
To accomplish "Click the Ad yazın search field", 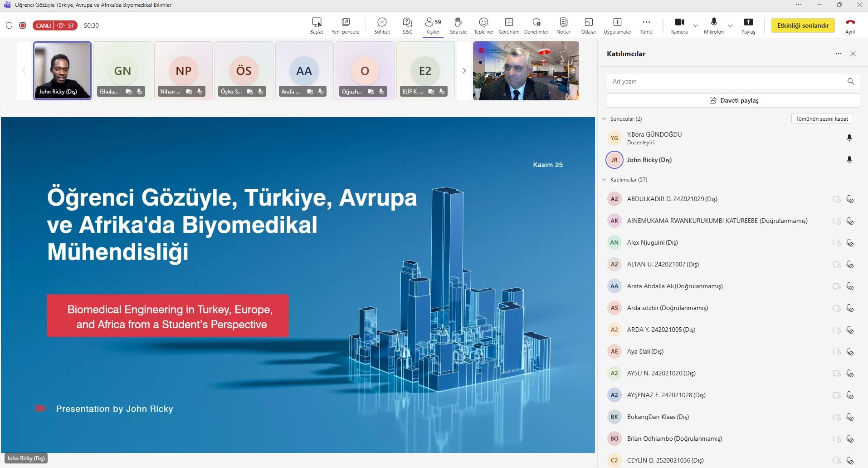I will tap(726, 81).
